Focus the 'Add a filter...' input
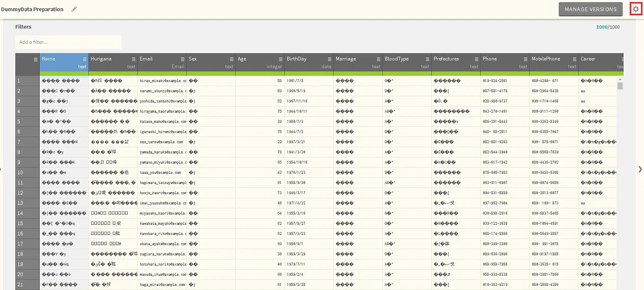The width and height of the screenshot is (644, 290). pyautogui.click(x=68, y=42)
